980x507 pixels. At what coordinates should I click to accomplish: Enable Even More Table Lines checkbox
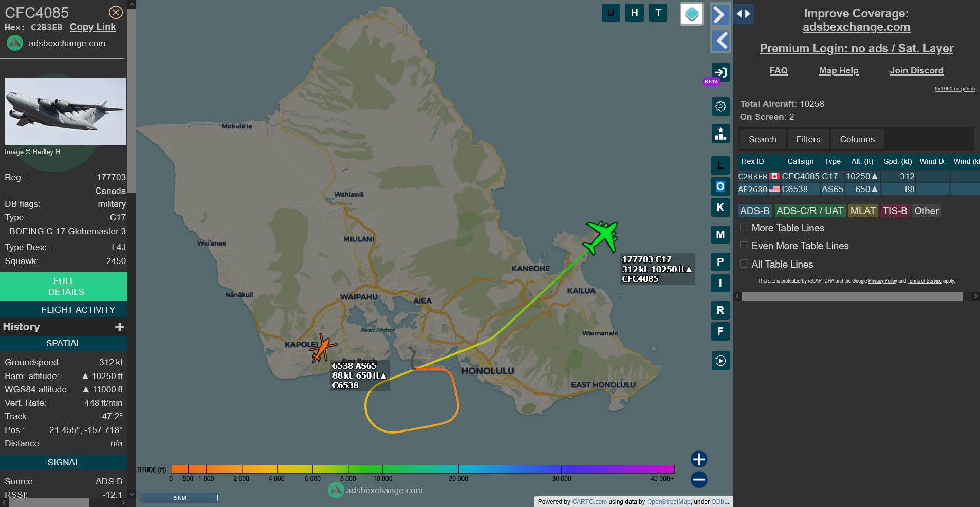(744, 246)
